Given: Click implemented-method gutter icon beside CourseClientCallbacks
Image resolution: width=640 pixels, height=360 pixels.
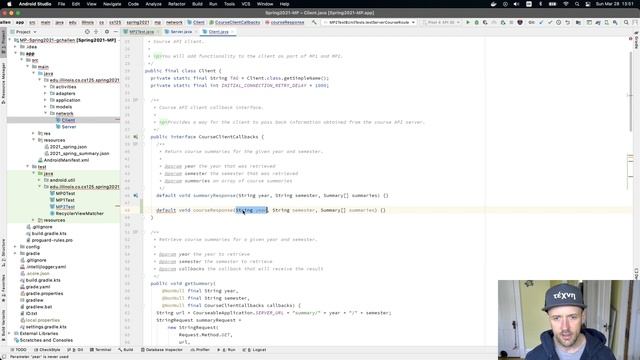Looking at the screenshot, I should tap(135, 137).
